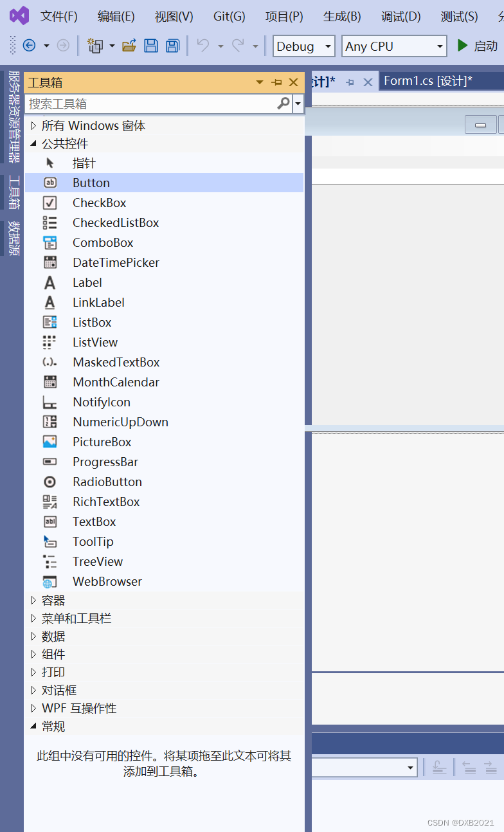Screen dimensions: 504x832
Task: Select the CheckBox control icon
Action: 50,203
